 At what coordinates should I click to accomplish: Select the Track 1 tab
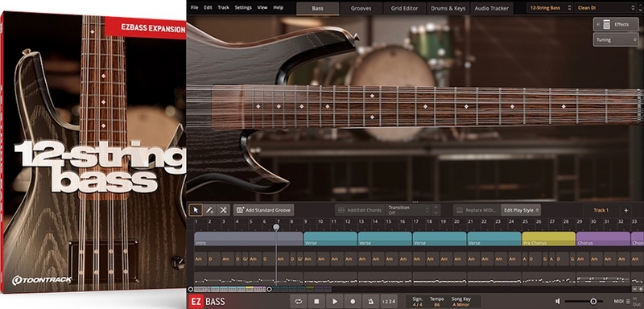click(601, 210)
